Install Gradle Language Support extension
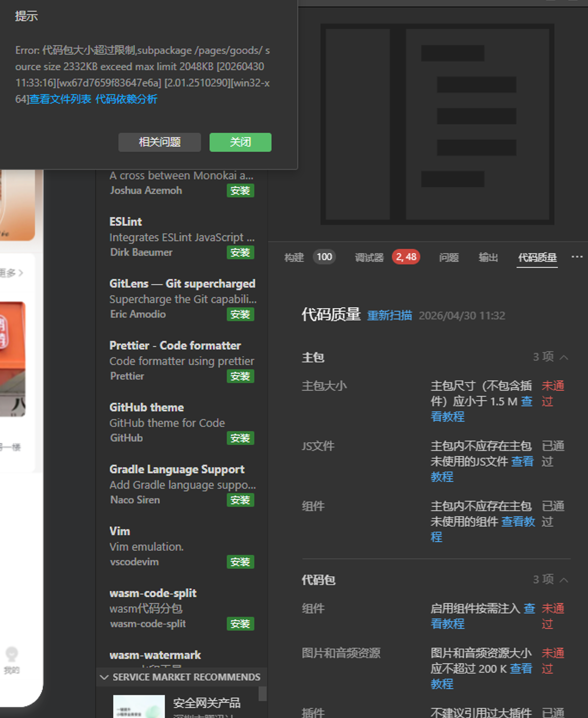This screenshot has width=588, height=718. click(x=240, y=500)
